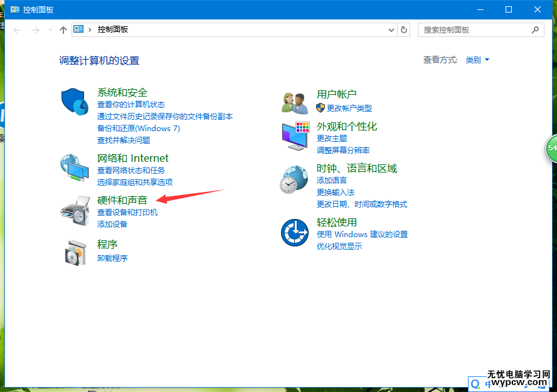
Task: Open 硬件和声音 category link
Action: (122, 200)
